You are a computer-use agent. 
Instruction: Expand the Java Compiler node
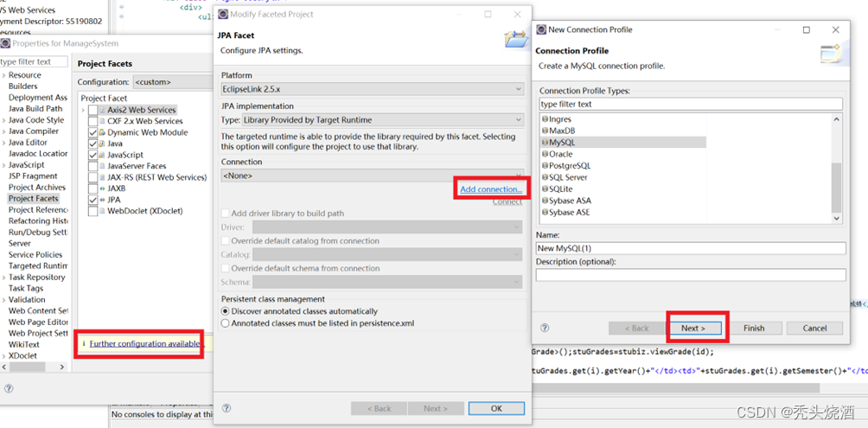click(3, 131)
